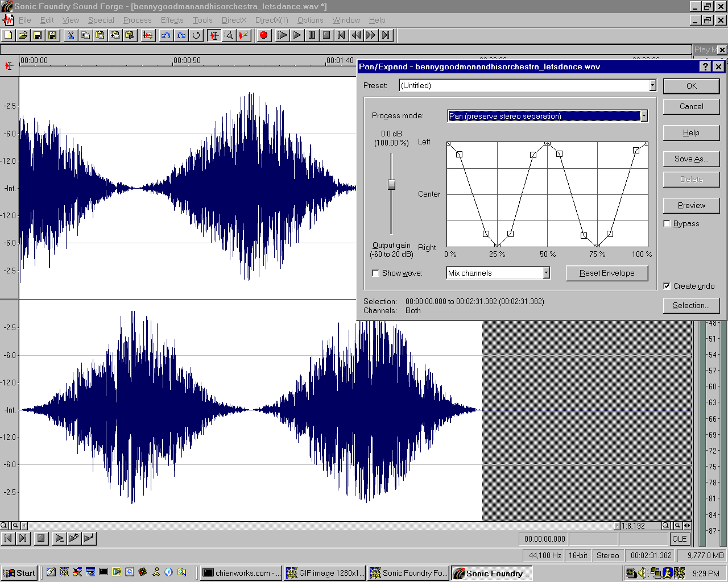
Task: Click Play Normal below the waveform
Action: coord(59,538)
